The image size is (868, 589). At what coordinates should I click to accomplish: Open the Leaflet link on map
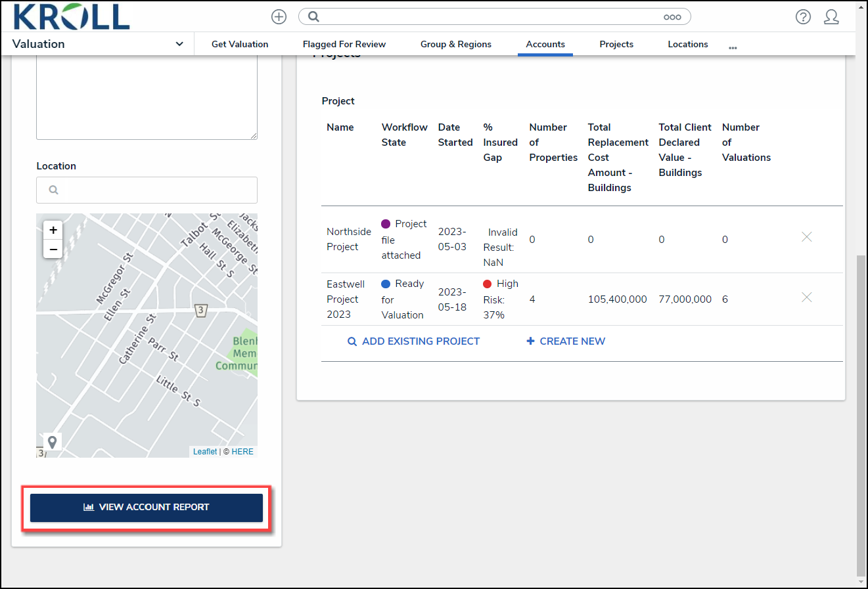pos(205,452)
